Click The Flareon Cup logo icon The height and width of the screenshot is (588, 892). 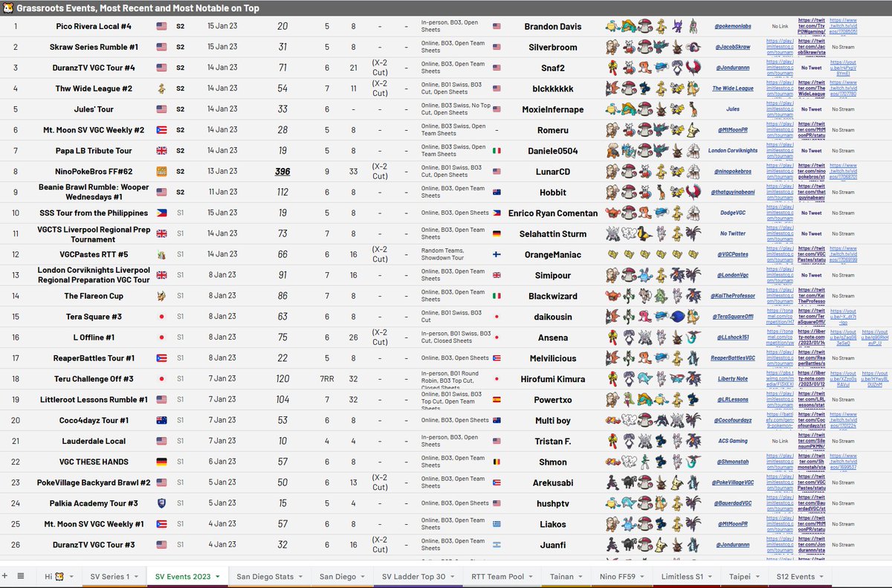click(x=161, y=296)
